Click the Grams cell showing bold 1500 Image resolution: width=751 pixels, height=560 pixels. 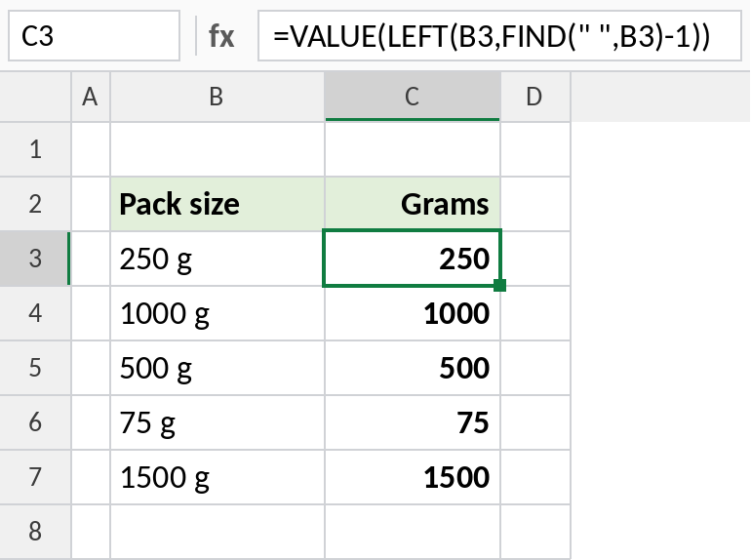[413, 477]
